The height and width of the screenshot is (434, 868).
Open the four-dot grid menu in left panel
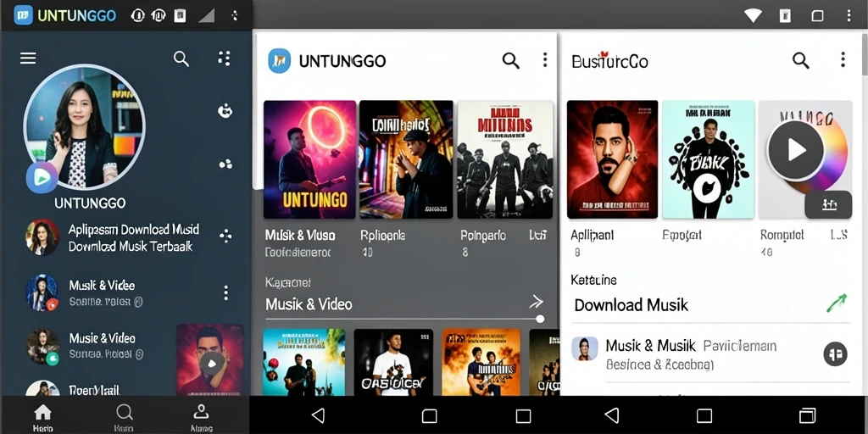224,58
